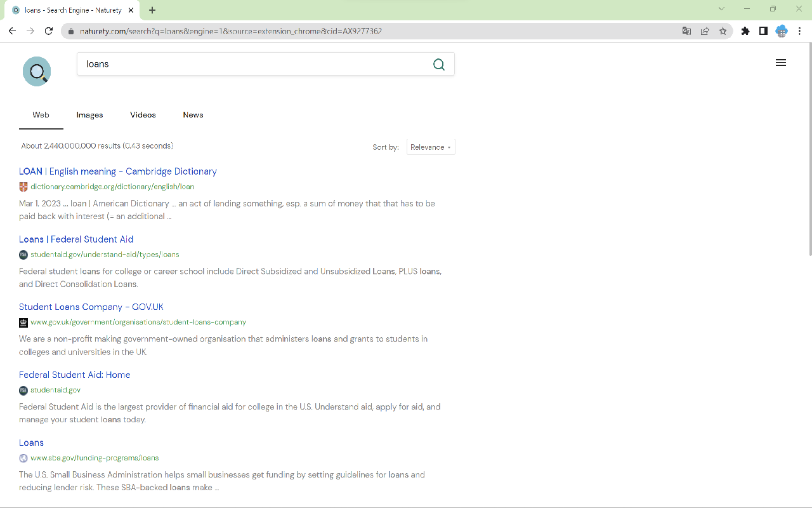Click the browser forward arrow

(30, 30)
